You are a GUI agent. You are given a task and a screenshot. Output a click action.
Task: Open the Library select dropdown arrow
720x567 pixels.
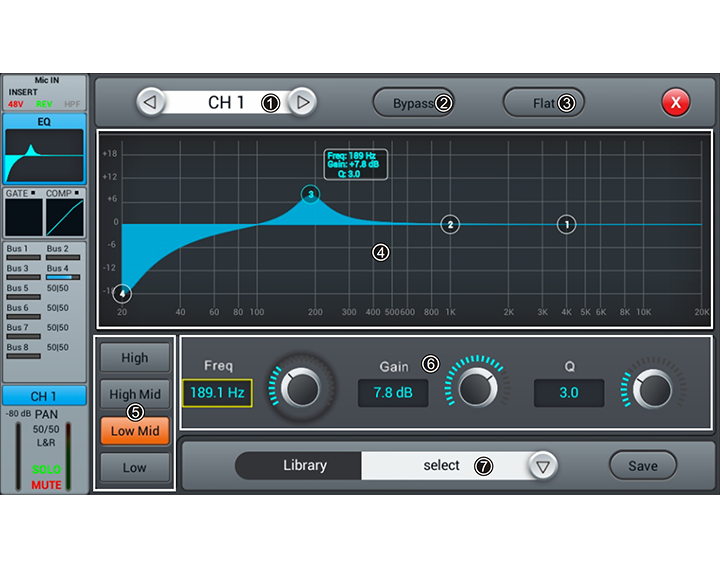coord(542,466)
